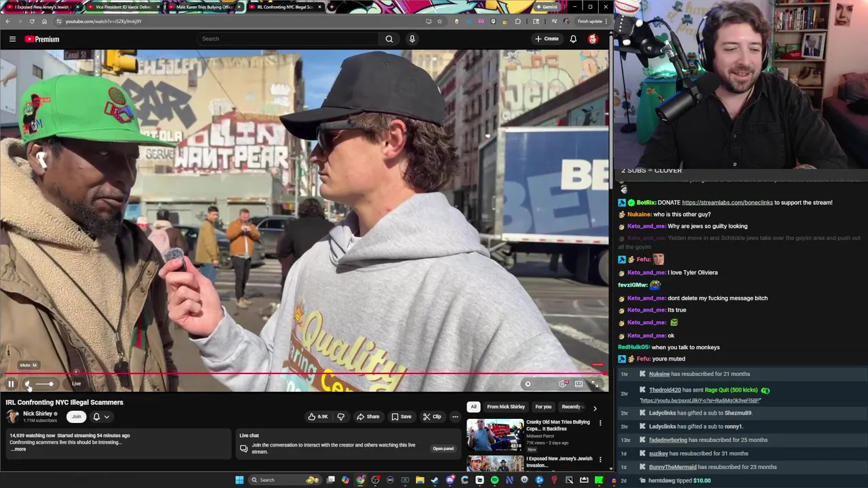Open more actions ellipsis under video

coord(455,417)
